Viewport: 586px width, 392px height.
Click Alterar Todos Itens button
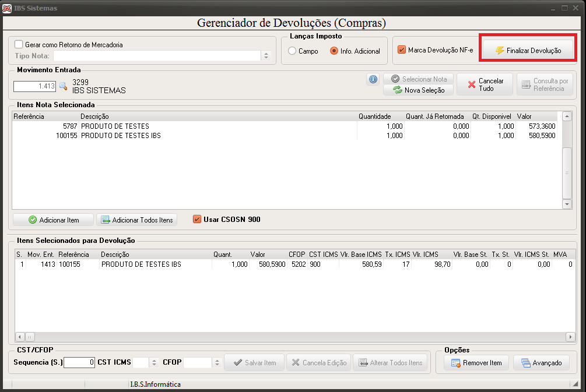390,362
